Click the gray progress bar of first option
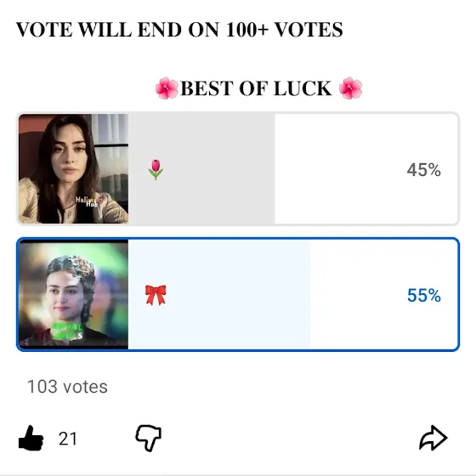 (x=201, y=169)
